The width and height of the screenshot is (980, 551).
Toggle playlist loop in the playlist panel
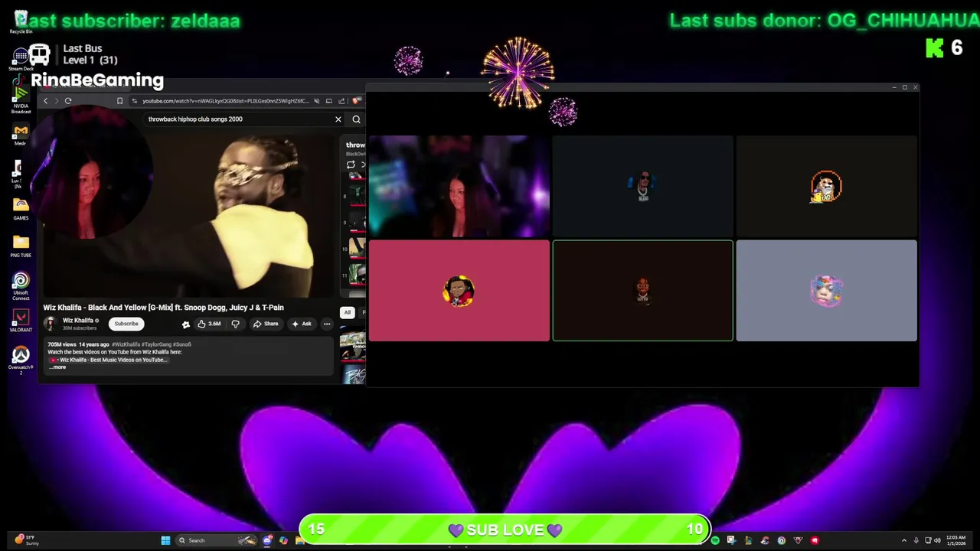tap(351, 165)
